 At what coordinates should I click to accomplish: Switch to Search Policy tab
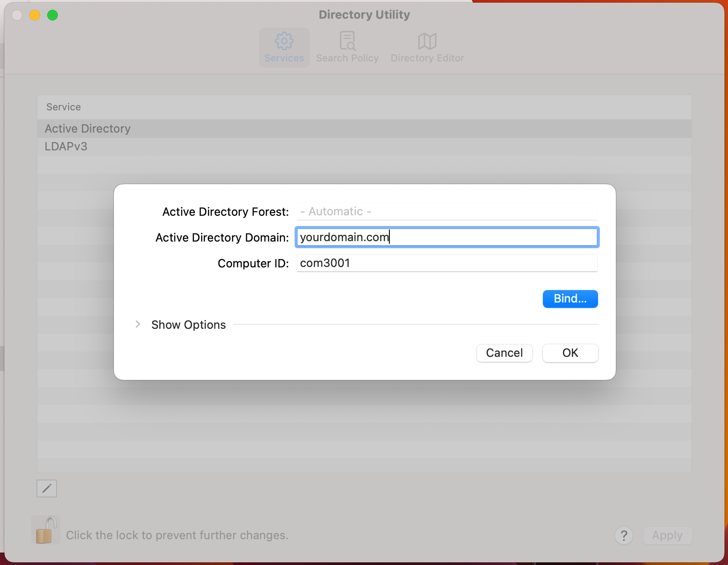click(347, 48)
